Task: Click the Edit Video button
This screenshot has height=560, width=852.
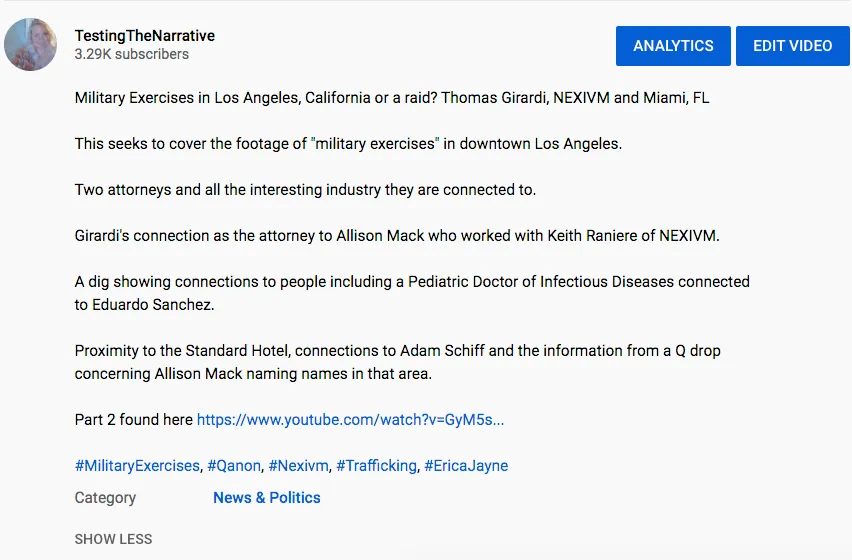Action: [792, 46]
